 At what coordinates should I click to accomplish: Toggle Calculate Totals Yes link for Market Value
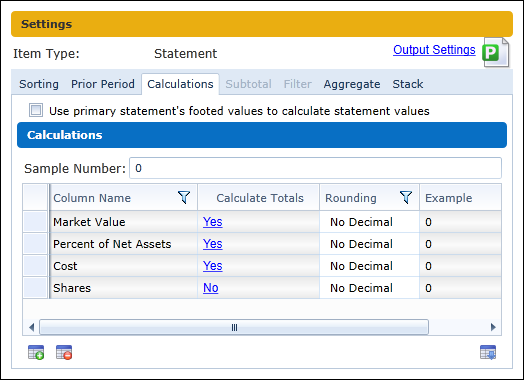tap(213, 222)
